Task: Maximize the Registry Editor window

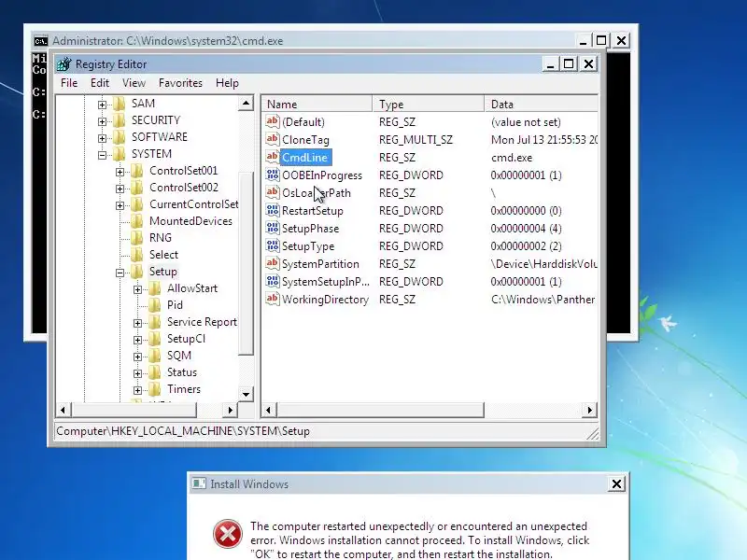Action: [x=569, y=63]
